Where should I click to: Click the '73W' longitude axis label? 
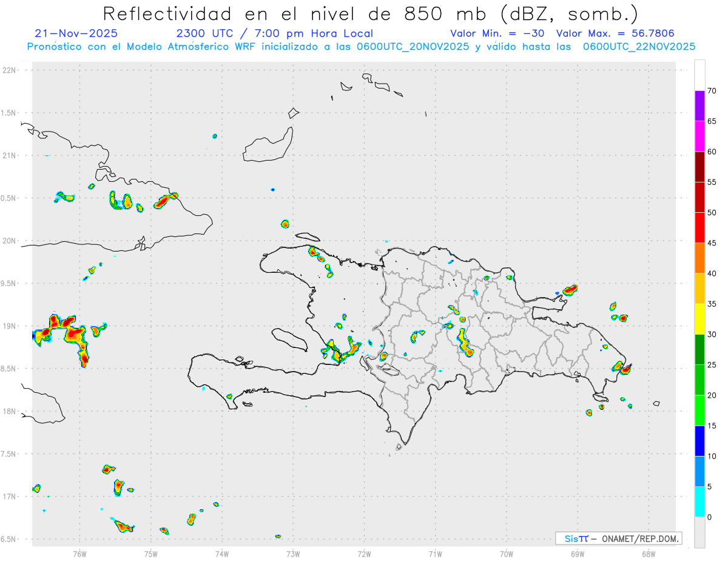[x=293, y=554]
